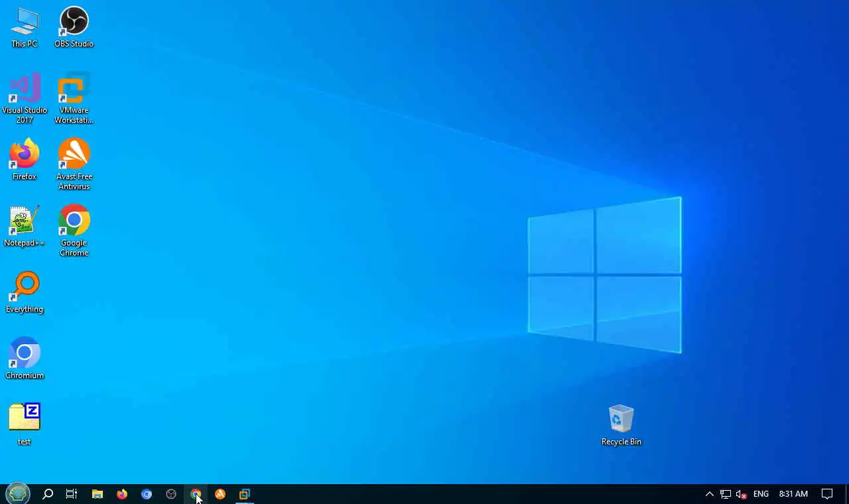This screenshot has width=849, height=504.
Task: Expand hidden system tray icons
Action: [709, 494]
